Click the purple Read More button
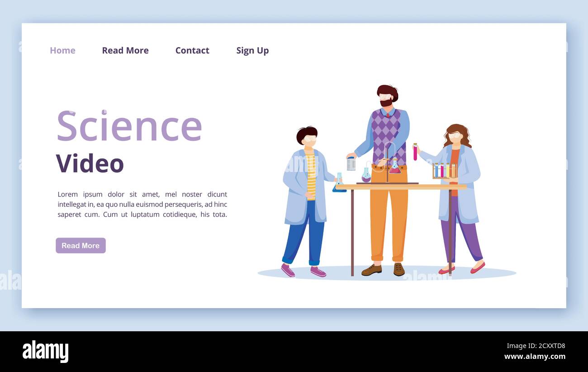 click(81, 245)
